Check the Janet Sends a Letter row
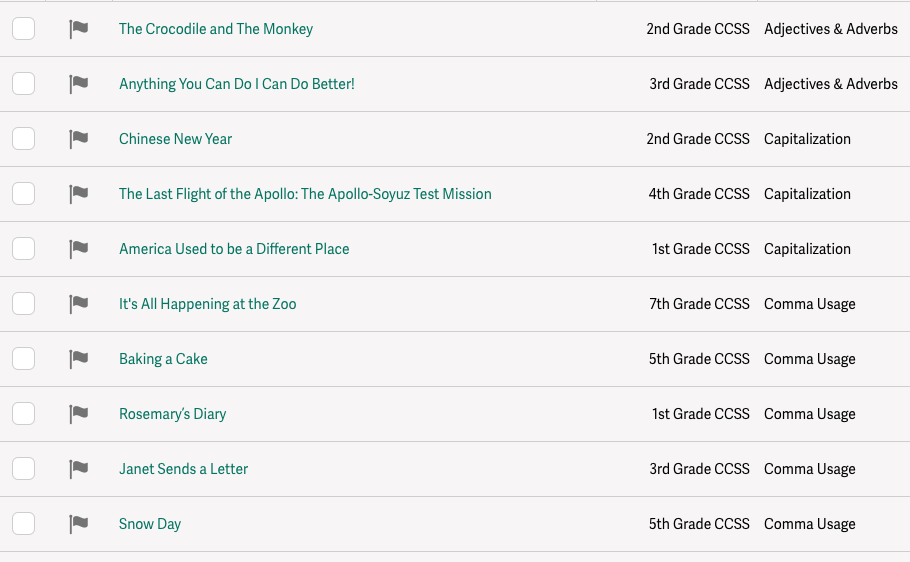 23,469
